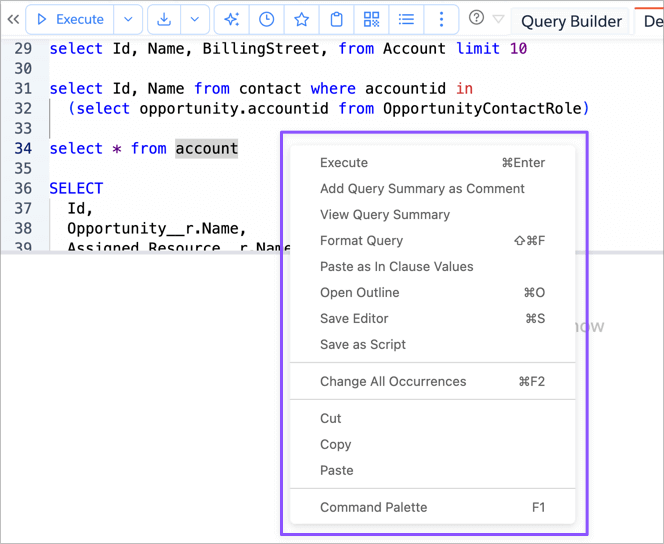This screenshot has width=664, height=544.
Task: Click the QR-style grid icon in toolbar
Action: (x=372, y=20)
